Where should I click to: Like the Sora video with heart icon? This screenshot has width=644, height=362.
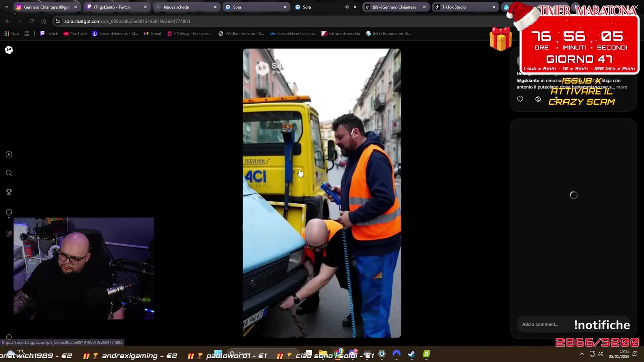tap(520, 99)
